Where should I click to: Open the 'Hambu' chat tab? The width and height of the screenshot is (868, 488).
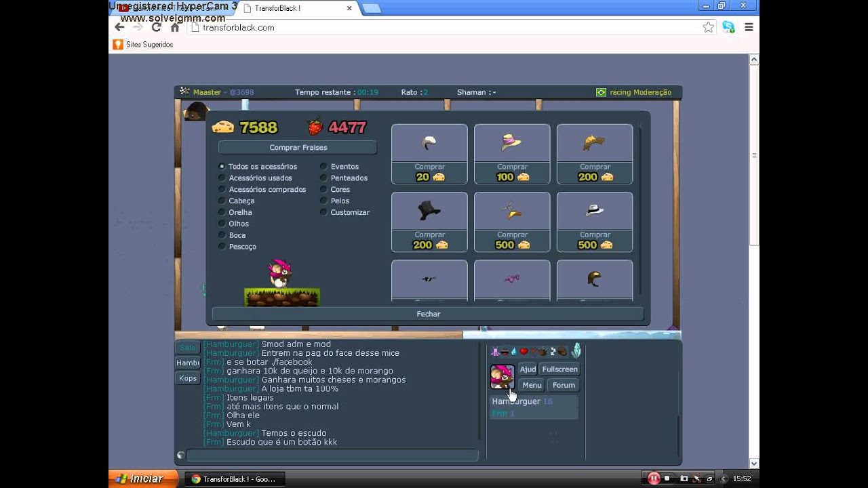tap(188, 363)
